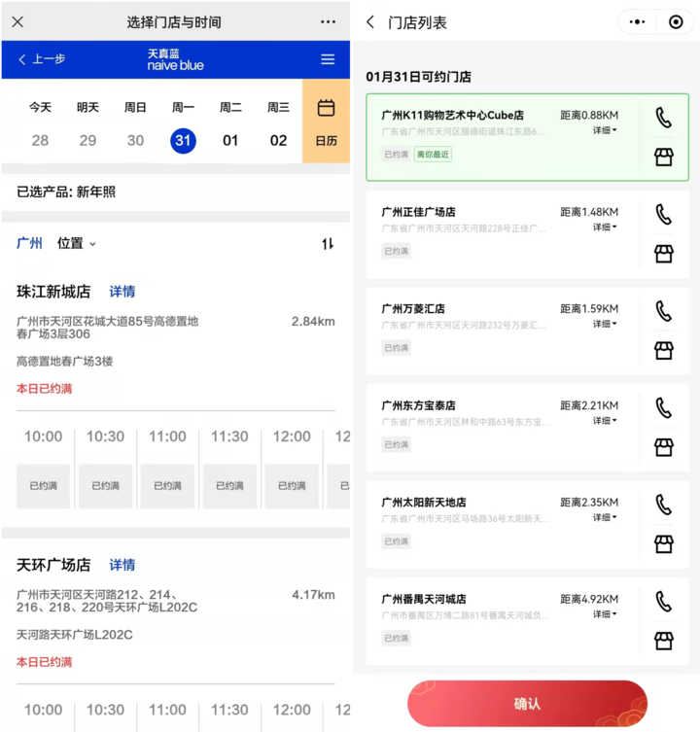700x732 pixels.
Task: Go back from the 门店列表 page
Action: coord(370,22)
